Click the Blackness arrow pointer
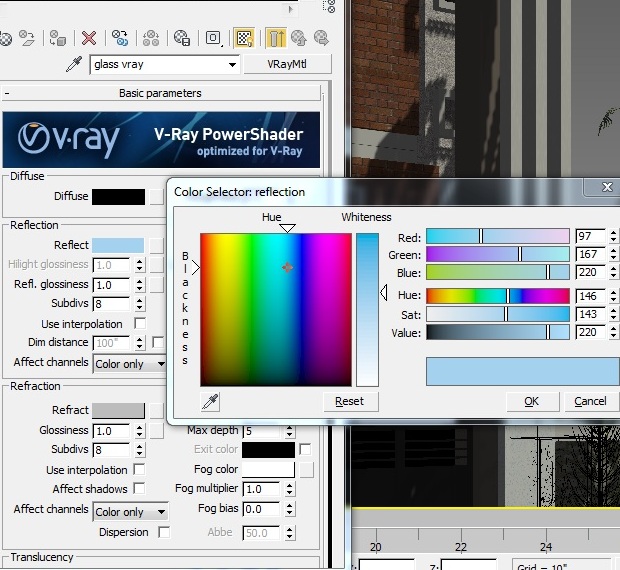The height and width of the screenshot is (570, 620). click(x=196, y=267)
